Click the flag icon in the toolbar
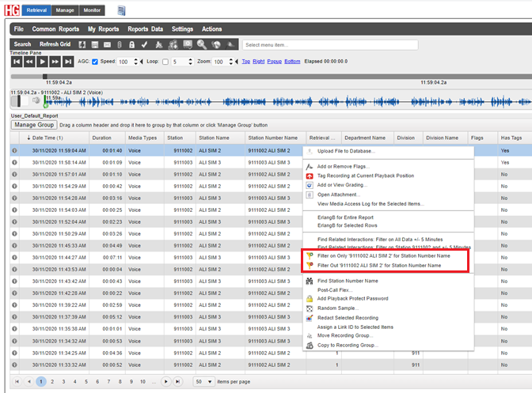 (230, 44)
